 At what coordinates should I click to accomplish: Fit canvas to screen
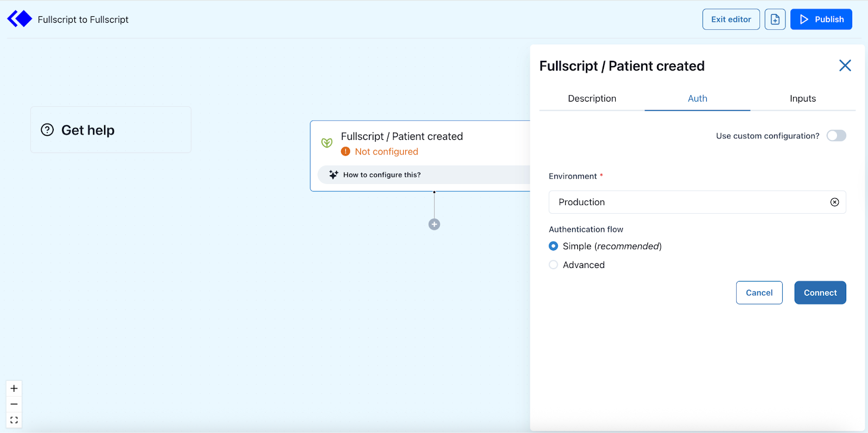[14, 420]
